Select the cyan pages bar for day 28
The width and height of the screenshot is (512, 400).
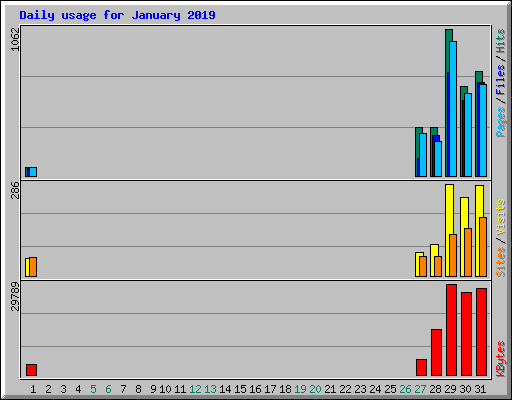(438, 159)
